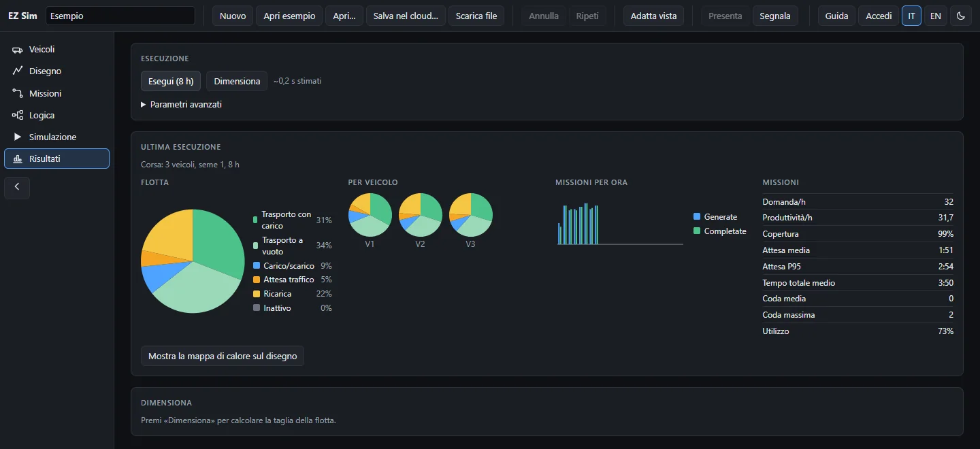Click the Ricarica 22% legend entry

pos(293,294)
